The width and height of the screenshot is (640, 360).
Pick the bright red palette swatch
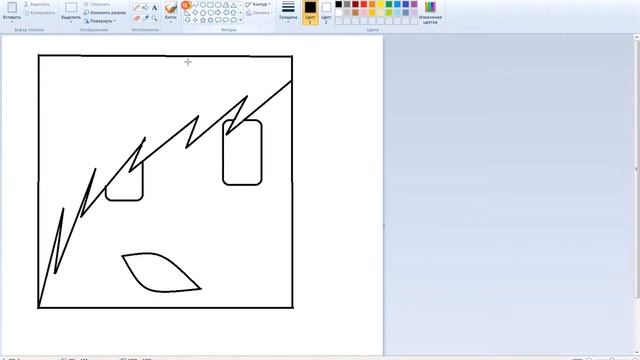point(364,4)
